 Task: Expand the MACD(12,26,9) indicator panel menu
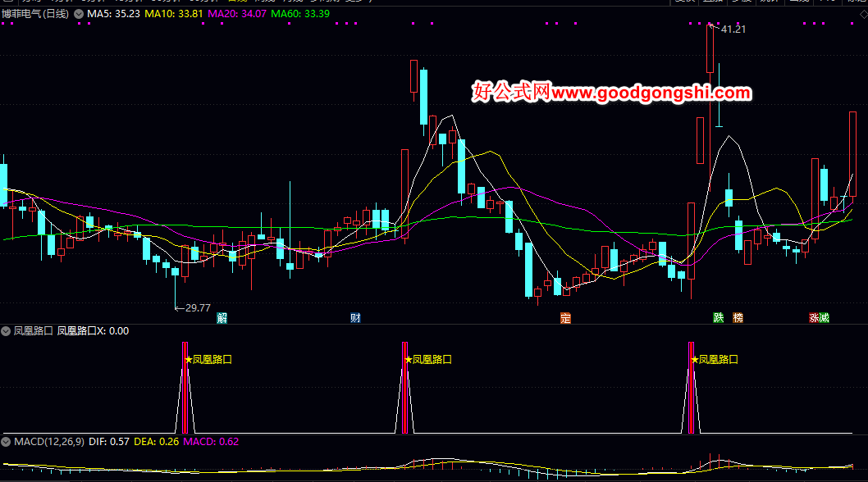click(6, 442)
